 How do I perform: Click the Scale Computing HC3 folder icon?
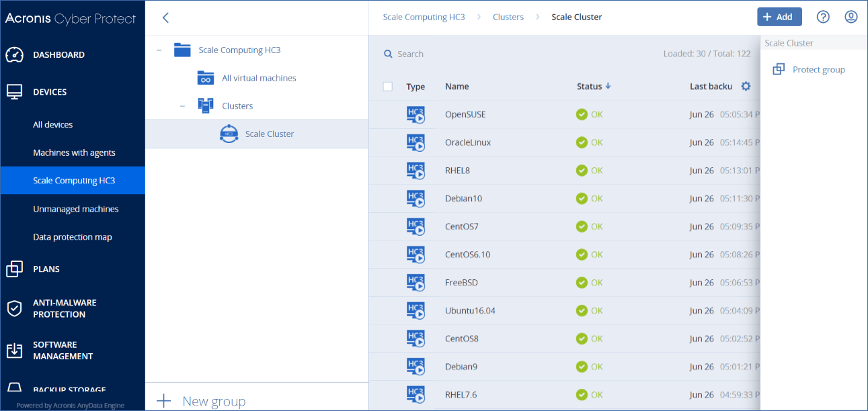tap(182, 50)
